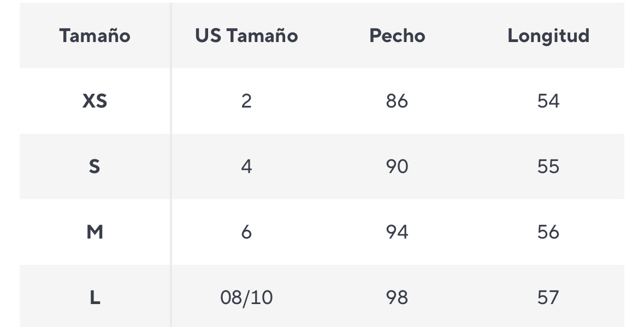This screenshot has height=327, width=644.
Task: Select the XS size row label
Action: click(94, 101)
